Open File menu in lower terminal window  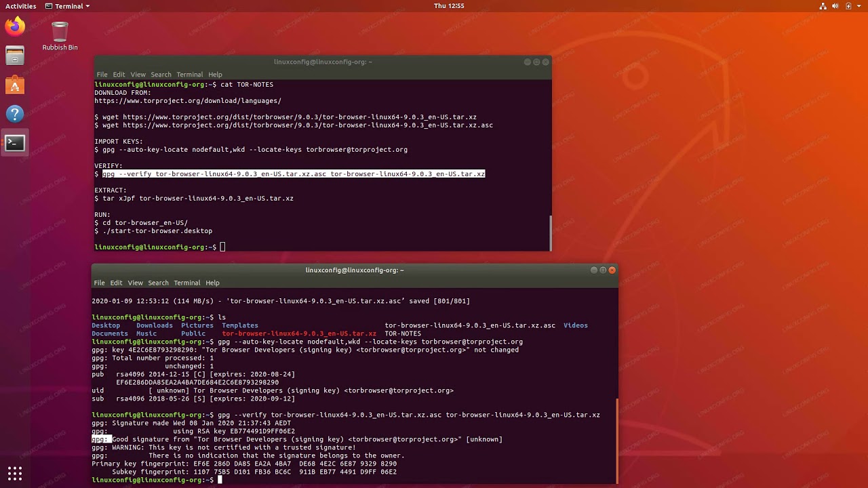click(x=99, y=283)
